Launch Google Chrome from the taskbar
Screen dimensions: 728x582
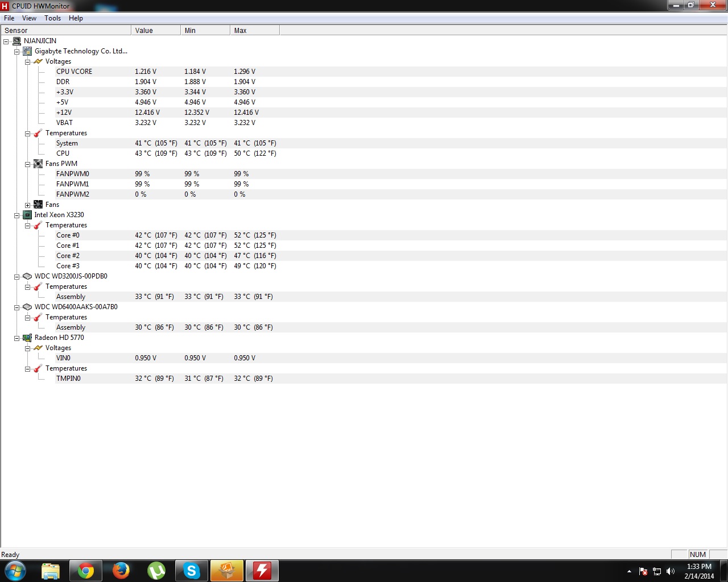click(x=86, y=571)
